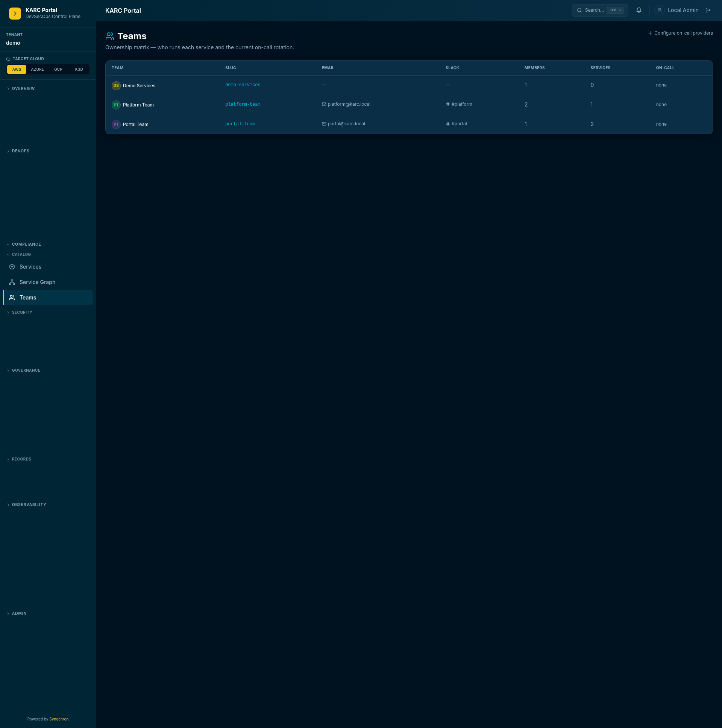
Task: Click Platform Team's members count 2
Action: click(x=526, y=105)
